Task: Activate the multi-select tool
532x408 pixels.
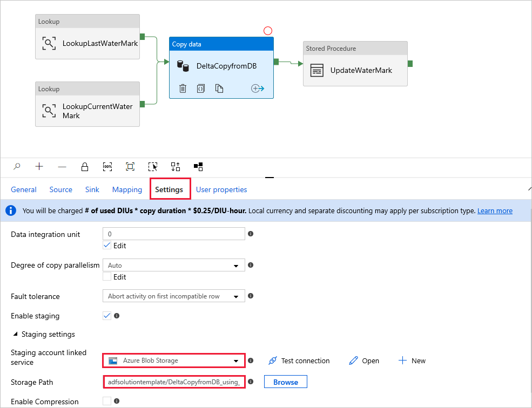Action: tap(153, 167)
